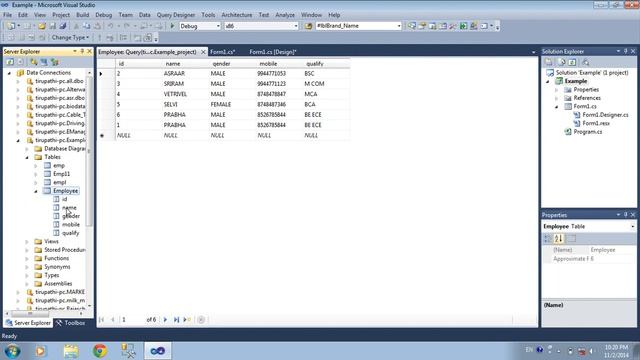Click the New Project toolbar icon

pyautogui.click(x=11, y=26)
